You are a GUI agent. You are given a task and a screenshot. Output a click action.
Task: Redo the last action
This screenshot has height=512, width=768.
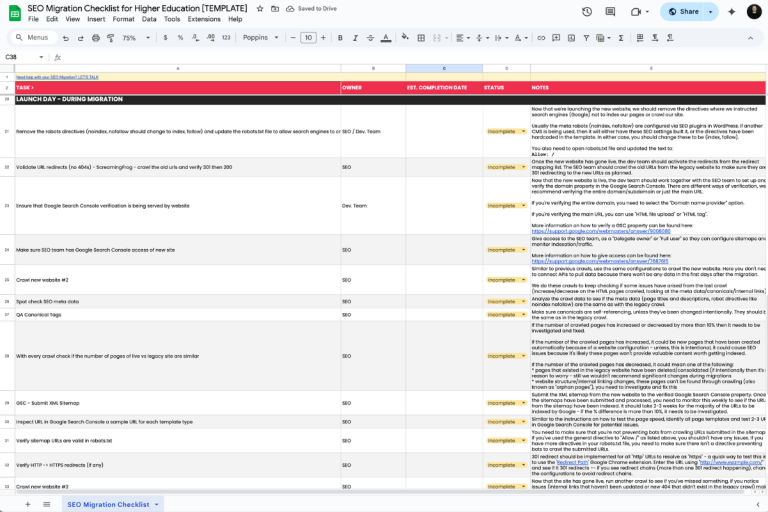pos(81,38)
